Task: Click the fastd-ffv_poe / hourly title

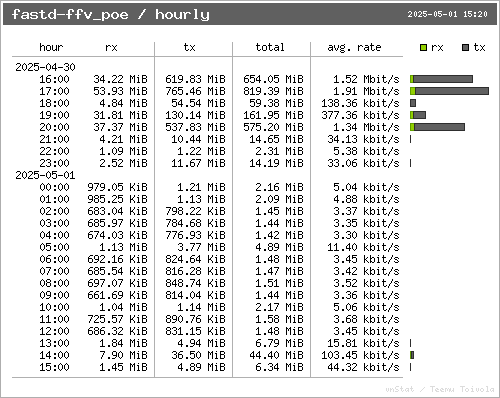Action: click(x=111, y=14)
